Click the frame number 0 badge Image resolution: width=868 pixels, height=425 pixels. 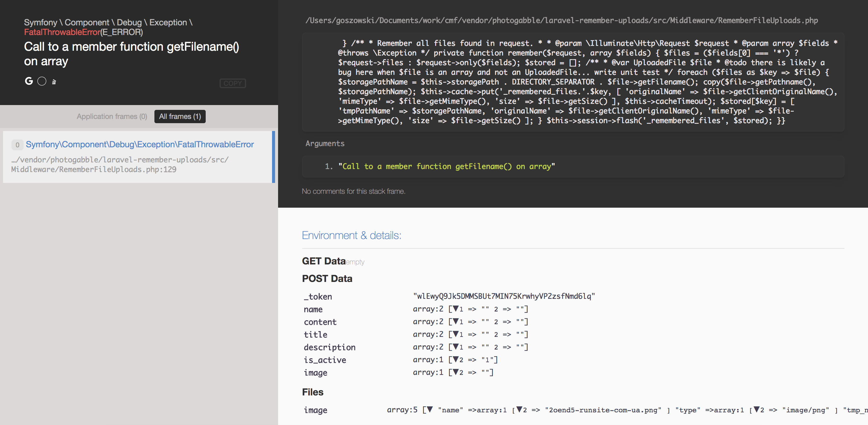[17, 145]
